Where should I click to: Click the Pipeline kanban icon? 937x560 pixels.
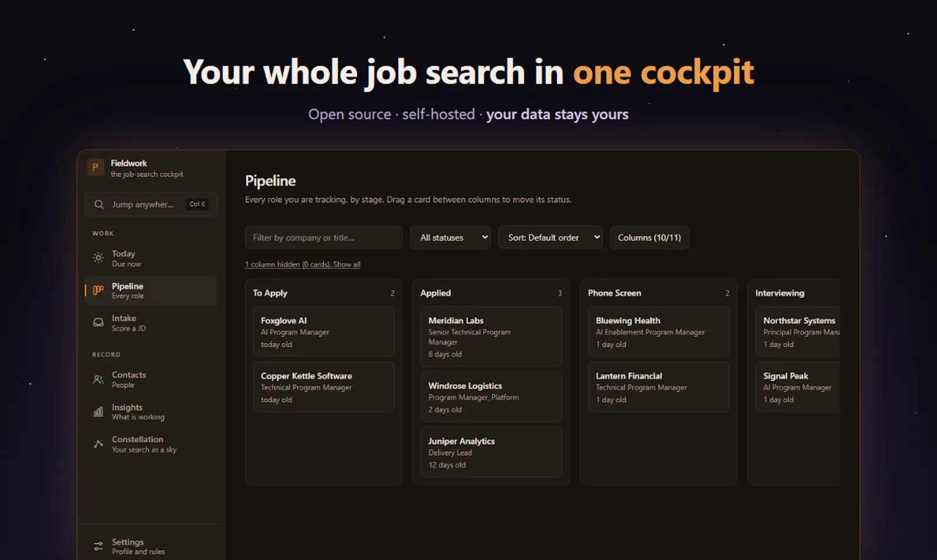point(98,290)
